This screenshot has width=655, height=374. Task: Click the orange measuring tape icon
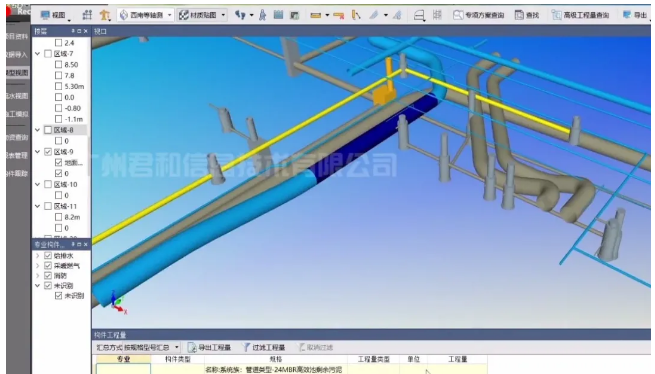pyautogui.click(x=339, y=15)
